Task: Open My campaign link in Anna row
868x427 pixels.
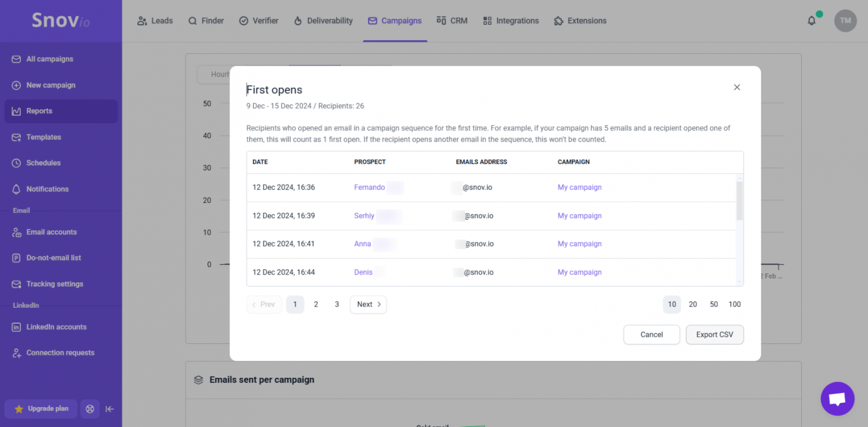Action: click(x=580, y=244)
